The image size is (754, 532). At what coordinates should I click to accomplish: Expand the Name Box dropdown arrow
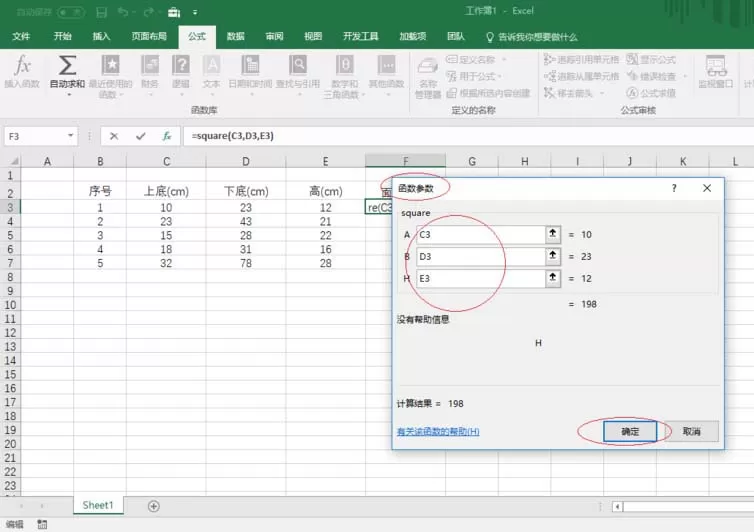coord(71,136)
